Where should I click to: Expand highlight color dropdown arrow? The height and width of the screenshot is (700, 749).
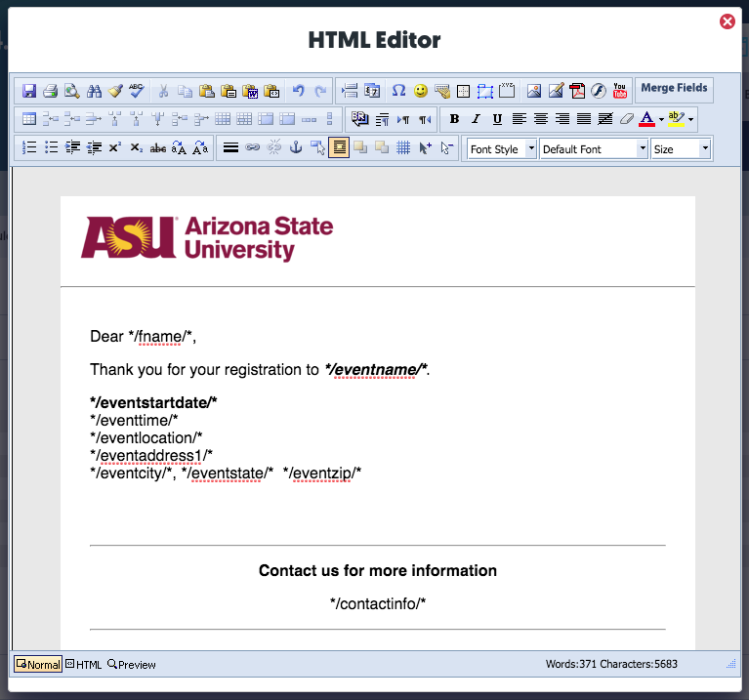point(690,119)
